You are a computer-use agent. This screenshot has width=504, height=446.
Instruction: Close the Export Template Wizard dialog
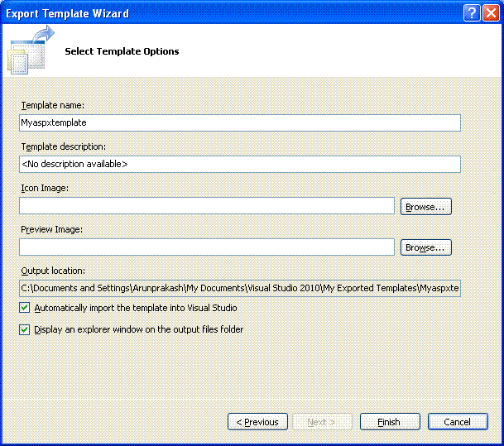pyautogui.click(x=491, y=13)
